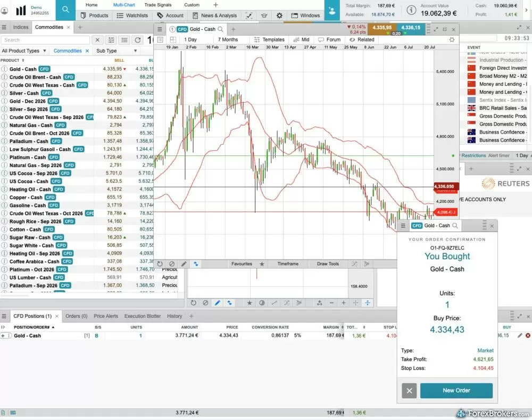Open the Watchlists menu
532x420 pixels.
132,15
